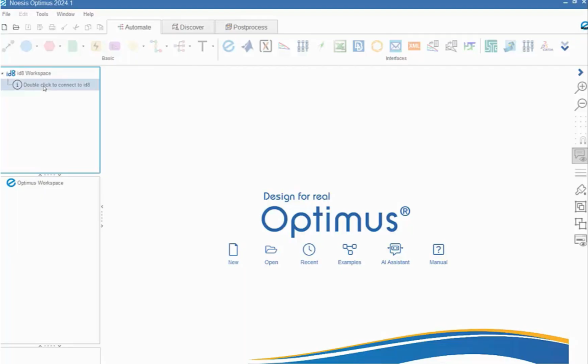Add the Excel interface node

pyautogui.click(x=340, y=46)
